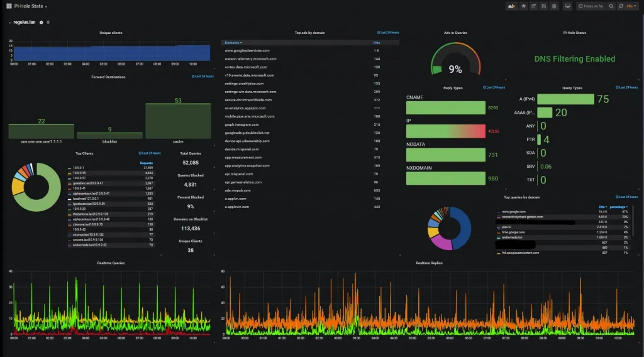Open row settings gear beside regulus.lan
Viewport: 644px width, 357px height.
tap(41, 22)
